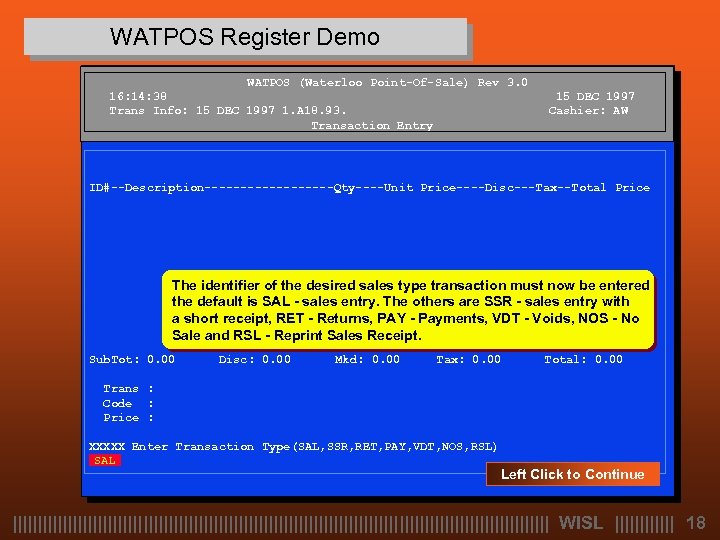The height and width of the screenshot is (540, 720).
Task: Click the Qty column header
Action: [x=344, y=188]
